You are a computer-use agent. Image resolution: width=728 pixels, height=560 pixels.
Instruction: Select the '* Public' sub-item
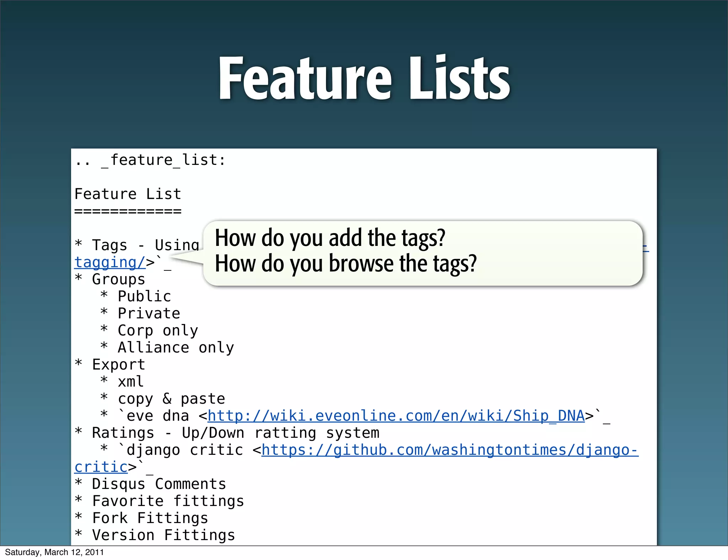(x=136, y=296)
